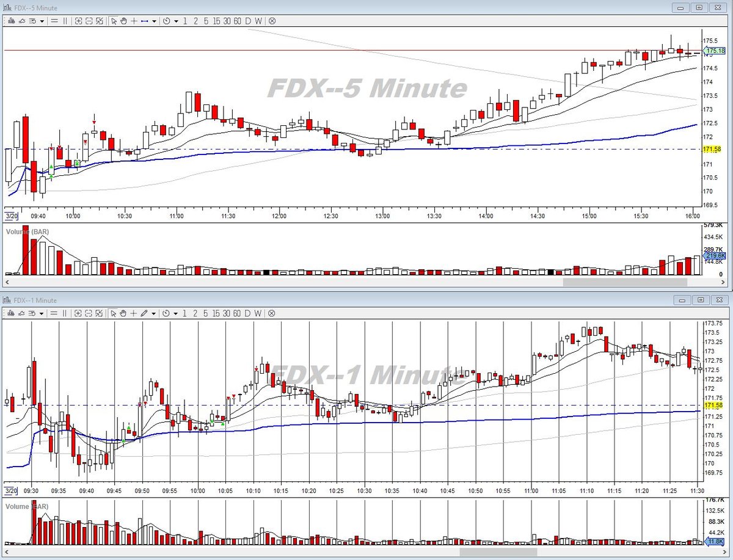
Task: Activate the arrow pointer mode in 1 Minute chart
Action: (114, 314)
